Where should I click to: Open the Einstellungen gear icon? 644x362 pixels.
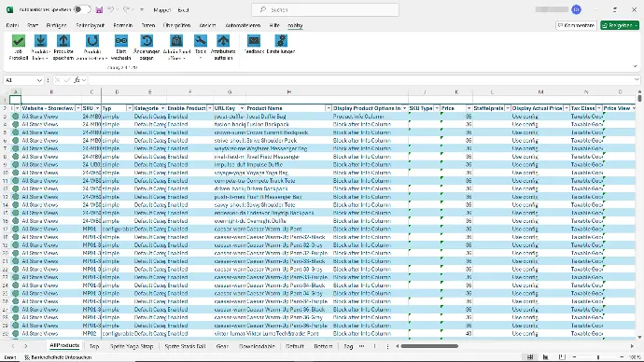pyautogui.click(x=281, y=41)
